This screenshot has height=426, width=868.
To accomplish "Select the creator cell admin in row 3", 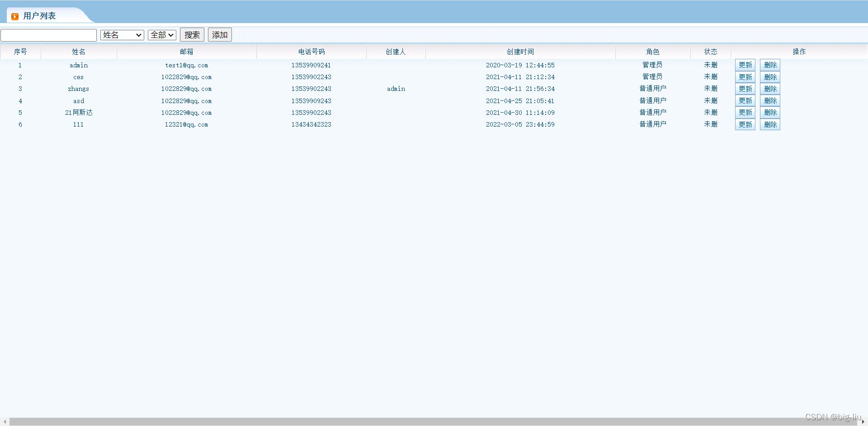I will pos(396,89).
